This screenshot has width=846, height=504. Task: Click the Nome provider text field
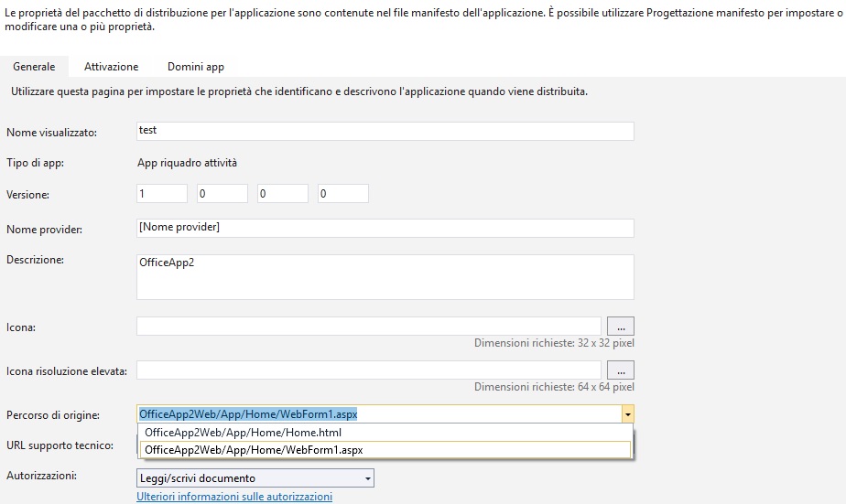point(385,228)
